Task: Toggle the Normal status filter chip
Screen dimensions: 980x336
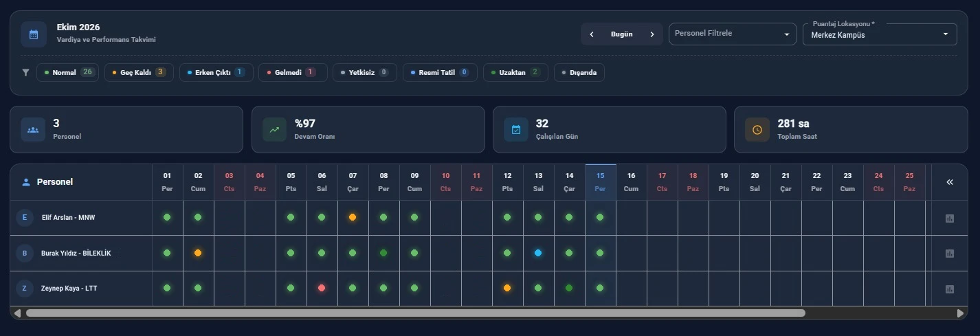Action: click(x=68, y=72)
